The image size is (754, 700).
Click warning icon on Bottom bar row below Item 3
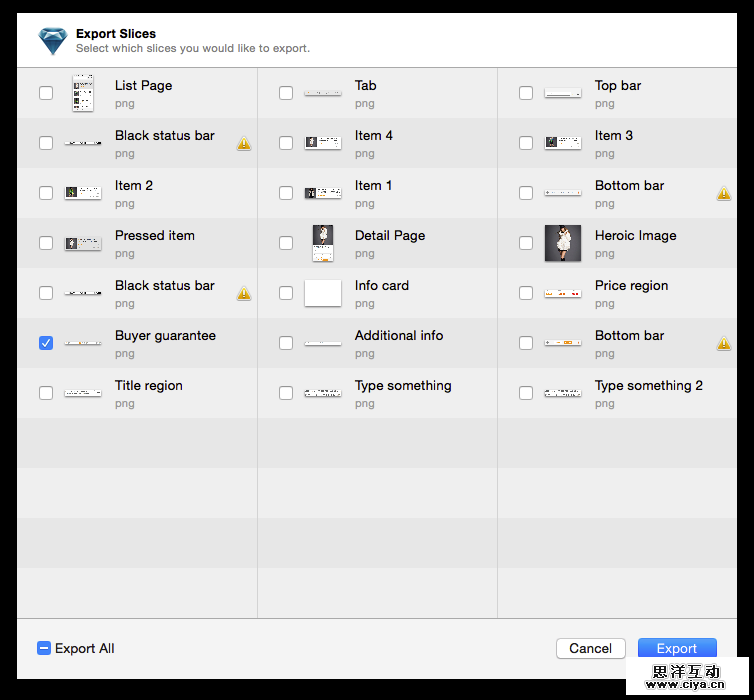(x=723, y=193)
